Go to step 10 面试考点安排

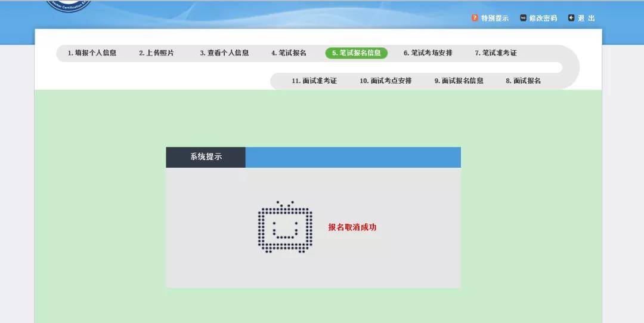pyautogui.click(x=385, y=81)
